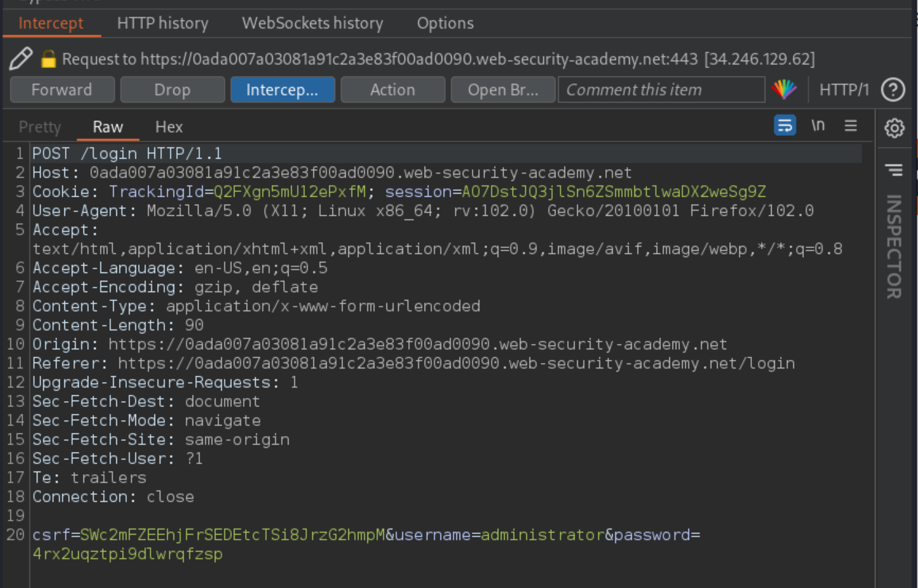Click the pencil edit icon beside request URL
918x588 pixels.
pyautogui.click(x=21, y=58)
